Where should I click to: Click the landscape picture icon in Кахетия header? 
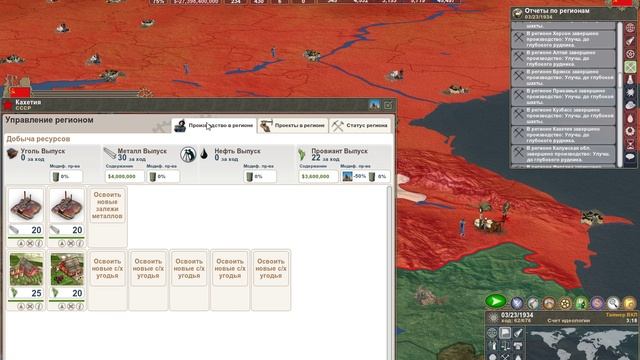[374, 105]
